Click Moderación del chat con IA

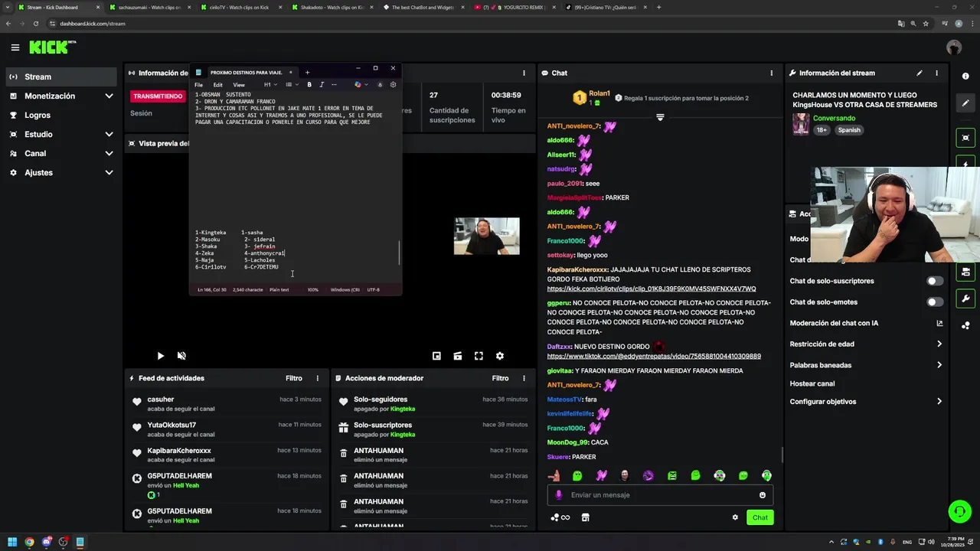point(866,323)
